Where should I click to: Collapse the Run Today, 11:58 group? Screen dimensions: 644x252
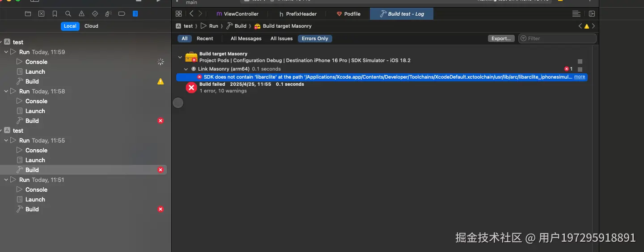(6, 91)
